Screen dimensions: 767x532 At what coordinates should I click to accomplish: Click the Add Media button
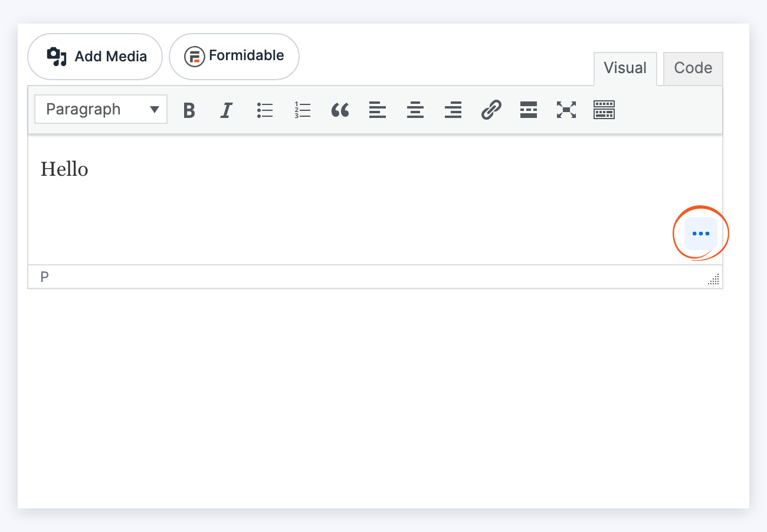[x=95, y=57]
